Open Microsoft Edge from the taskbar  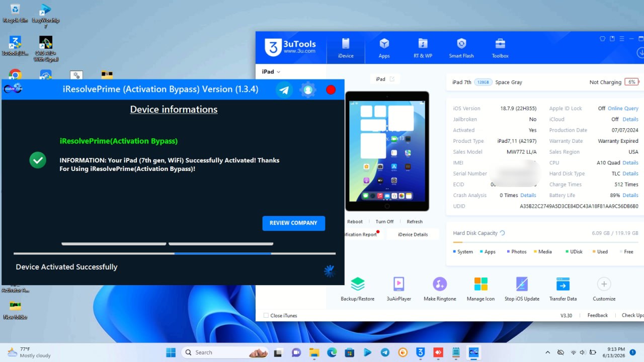tap(332, 352)
